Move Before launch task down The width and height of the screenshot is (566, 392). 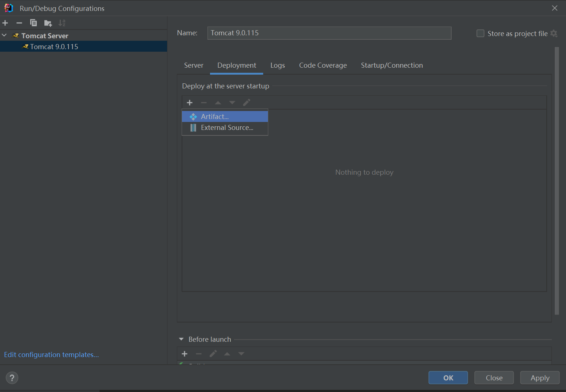[x=241, y=354]
